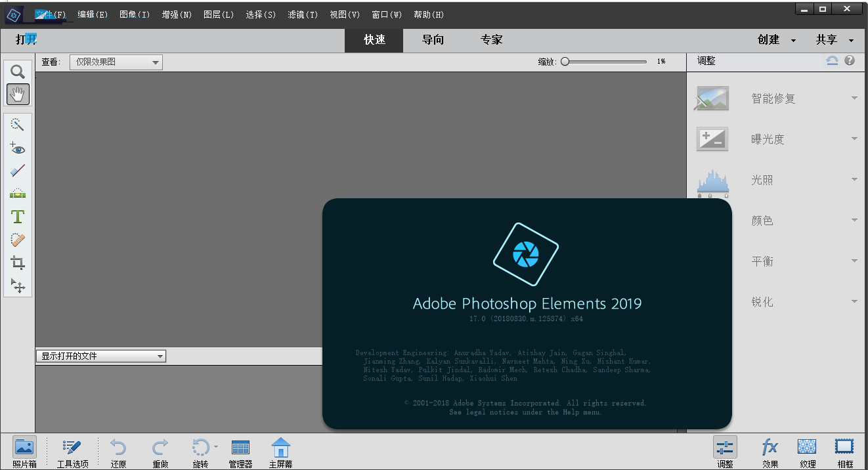Image resolution: width=868 pixels, height=470 pixels.
Task: Toggle the Tool Options (工具选项) panel
Action: click(x=72, y=453)
